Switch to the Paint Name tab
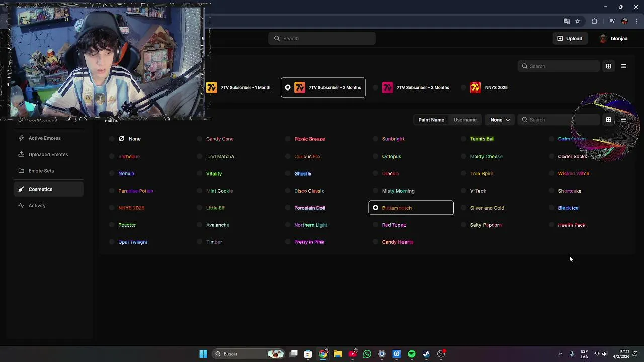This screenshot has width=644, height=362. 431,120
